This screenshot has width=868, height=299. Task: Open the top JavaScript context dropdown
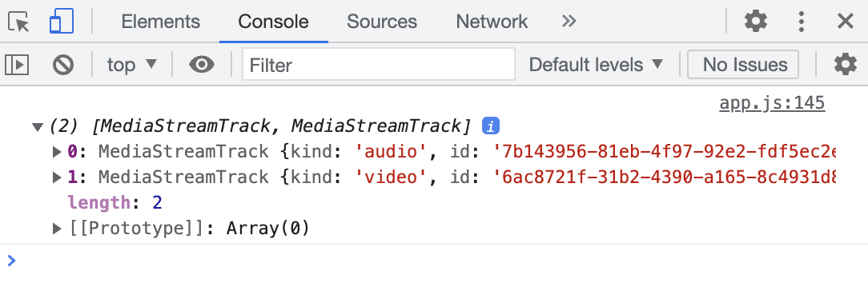tap(132, 65)
